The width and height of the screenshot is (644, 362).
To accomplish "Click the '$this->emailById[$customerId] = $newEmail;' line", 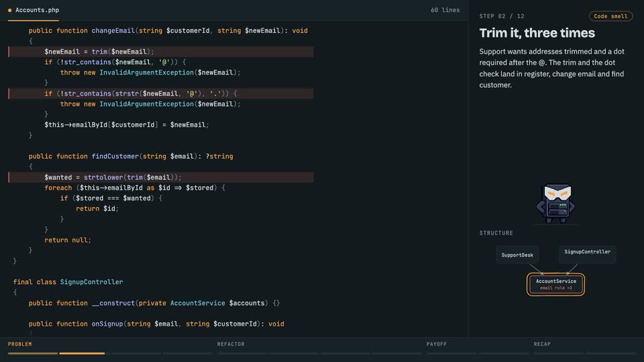I will (x=127, y=125).
